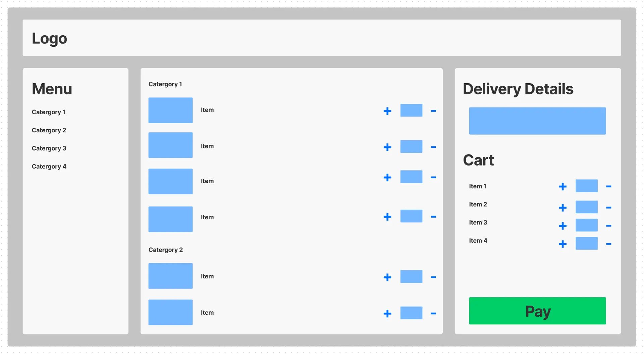This screenshot has height=354, width=644.
Task: Click the minus icon for cart Item 2
Action: pos(608,208)
